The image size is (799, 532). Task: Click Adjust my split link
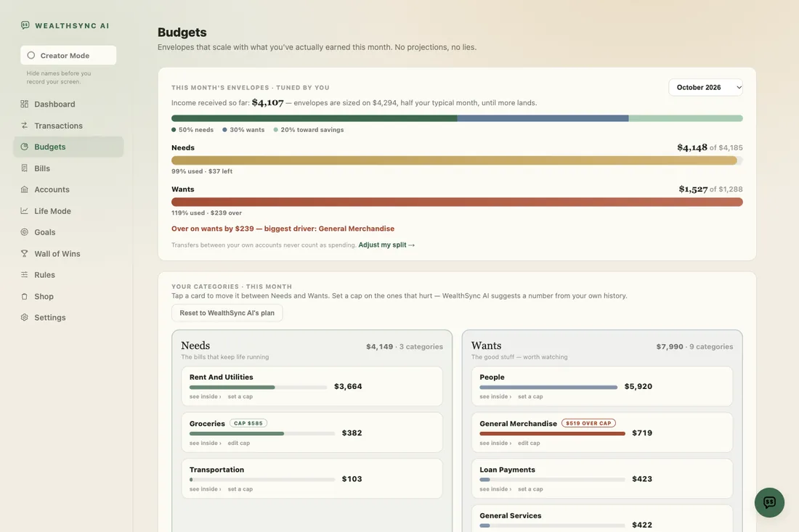pyautogui.click(x=386, y=245)
